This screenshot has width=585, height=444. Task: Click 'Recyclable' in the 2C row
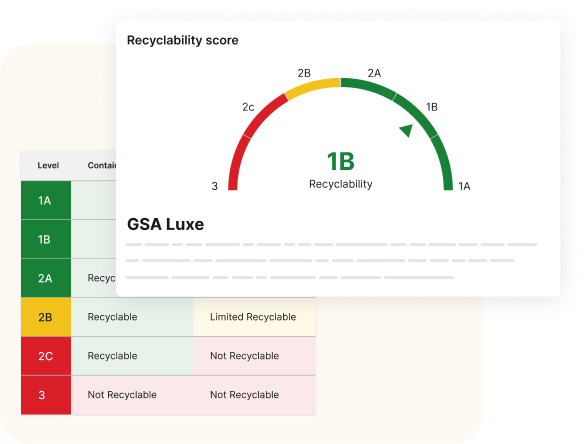pyautogui.click(x=112, y=356)
